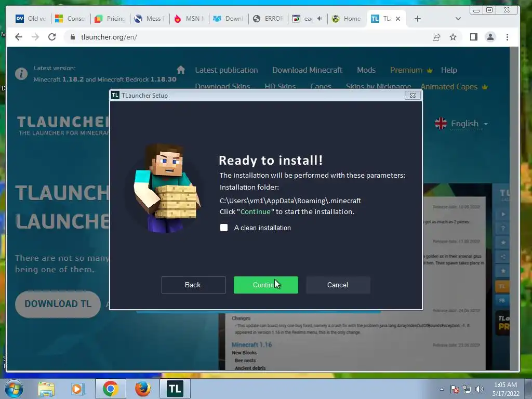The image size is (532, 399).
Task: Open a new browser tab
Action: coord(418,19)
